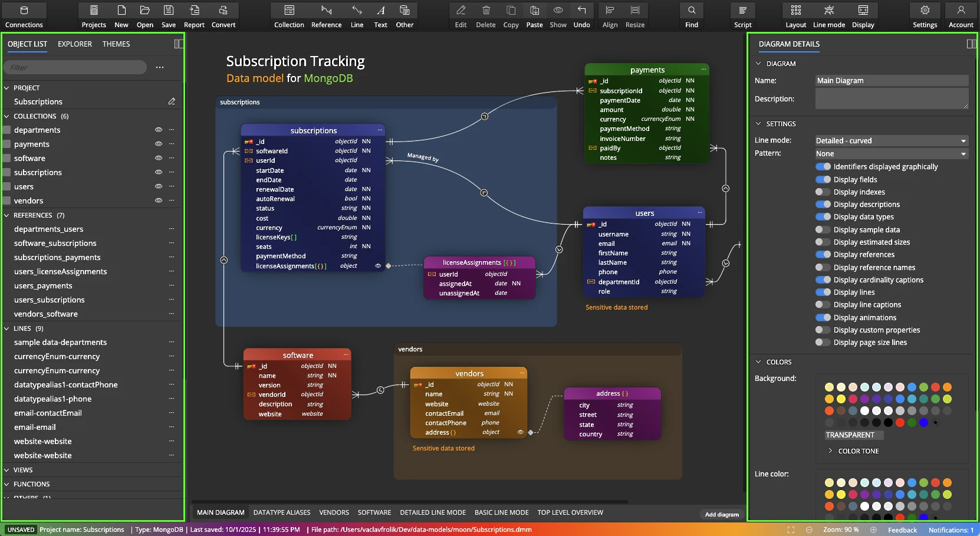The width and height of the screenshot is (980, 536).
Task: Disable Display data types toggle
Action: [823, 217]
